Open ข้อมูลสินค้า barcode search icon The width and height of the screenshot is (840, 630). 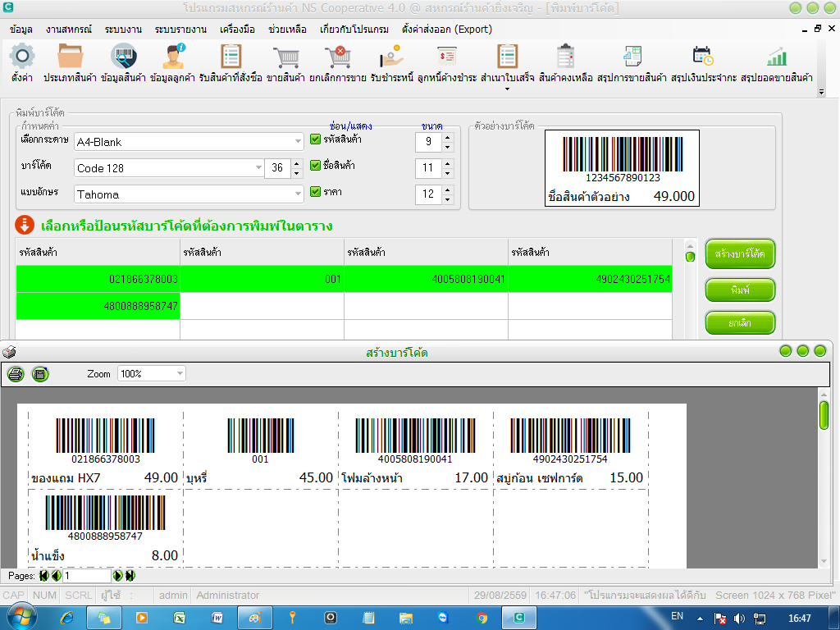[124, 57]
